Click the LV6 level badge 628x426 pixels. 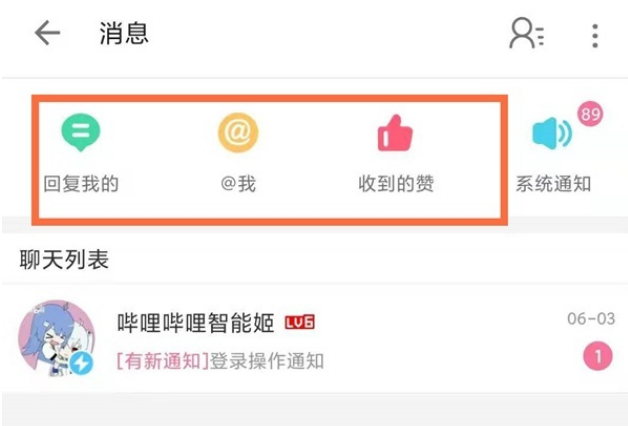click(300, 322)
